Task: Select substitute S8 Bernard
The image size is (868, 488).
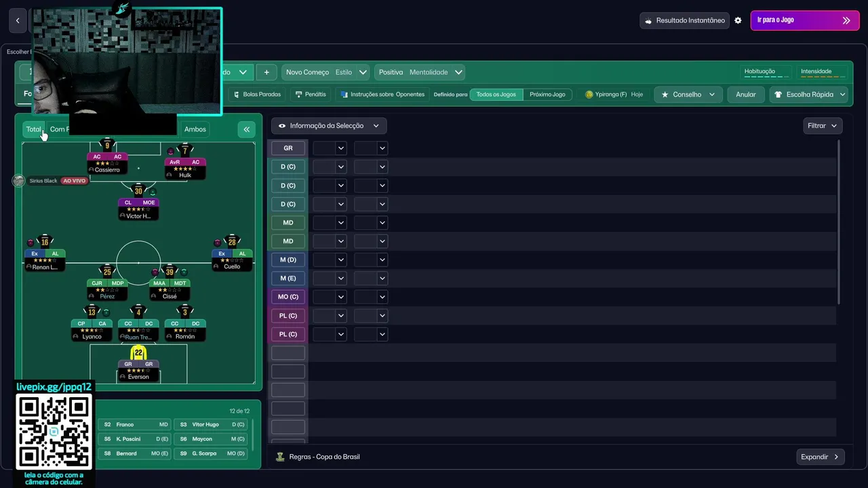Action: [x=136, y=453]
